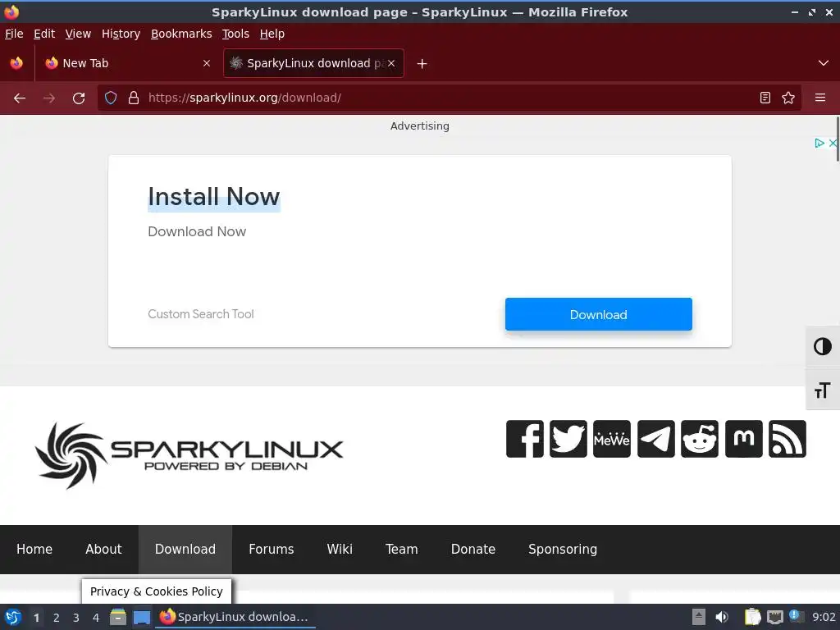Open the update notifier tray icon

coord(796,616)
